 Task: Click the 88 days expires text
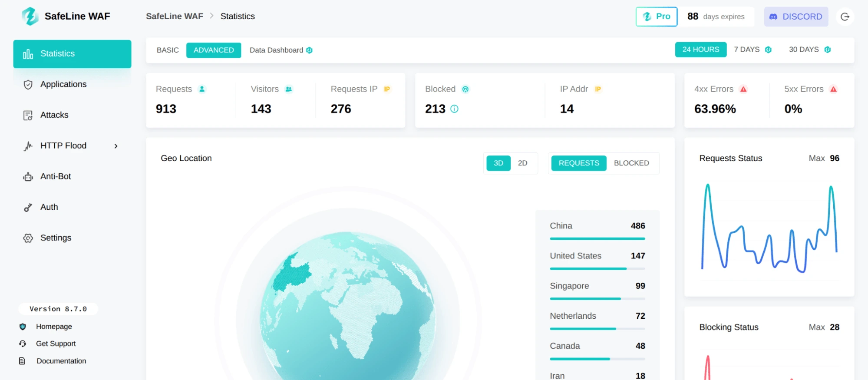click(716, 17)
